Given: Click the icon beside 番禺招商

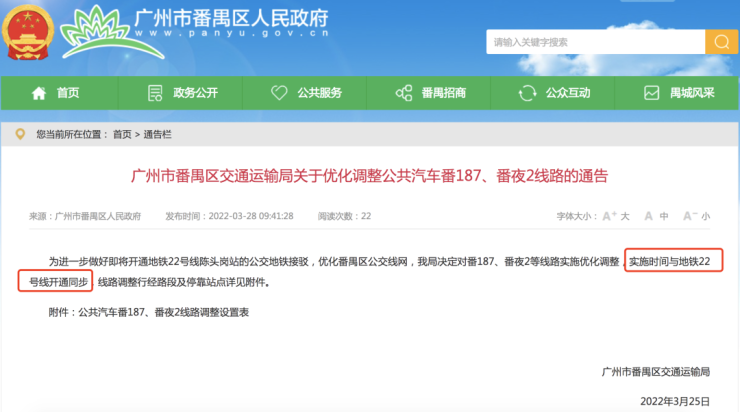Looking at the screenshot, I should pos(404,93).
